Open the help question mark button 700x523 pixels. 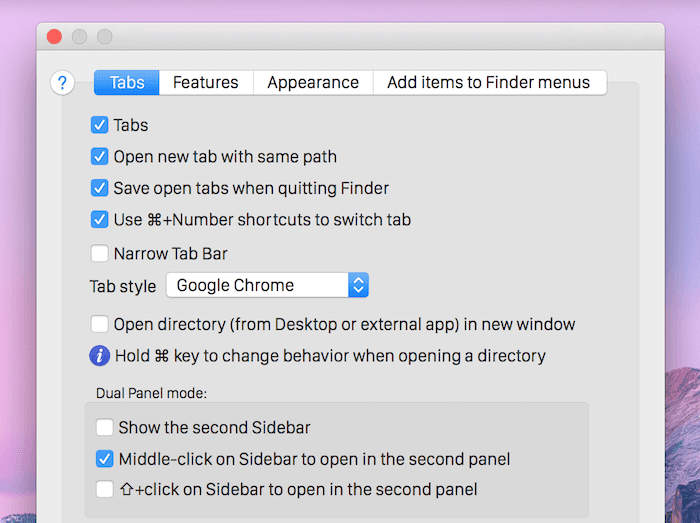62,83
